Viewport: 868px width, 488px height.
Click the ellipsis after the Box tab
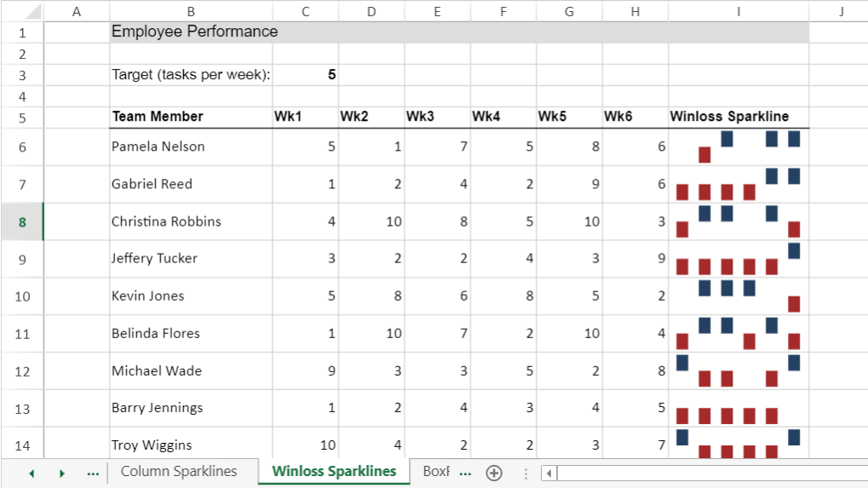(465, 473)
